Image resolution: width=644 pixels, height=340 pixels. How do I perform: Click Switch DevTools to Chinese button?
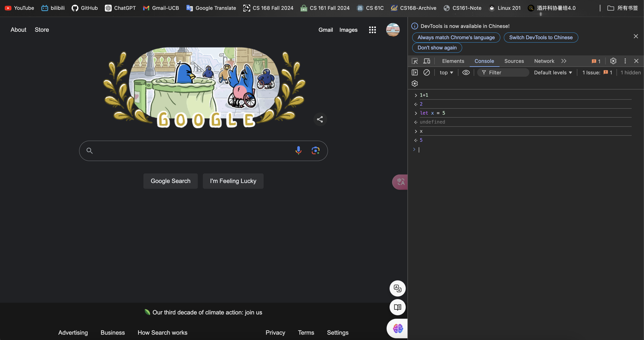[541, 37]
